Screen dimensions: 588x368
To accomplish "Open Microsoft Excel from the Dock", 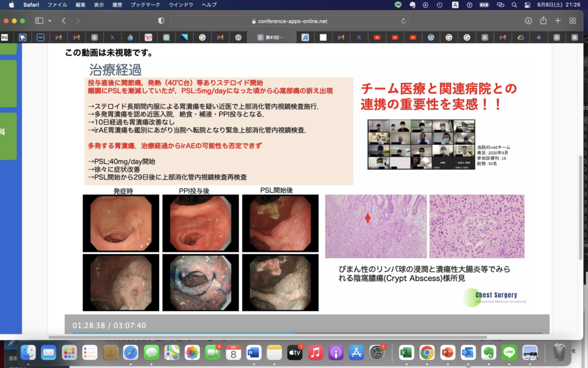I will click(407, 352).
